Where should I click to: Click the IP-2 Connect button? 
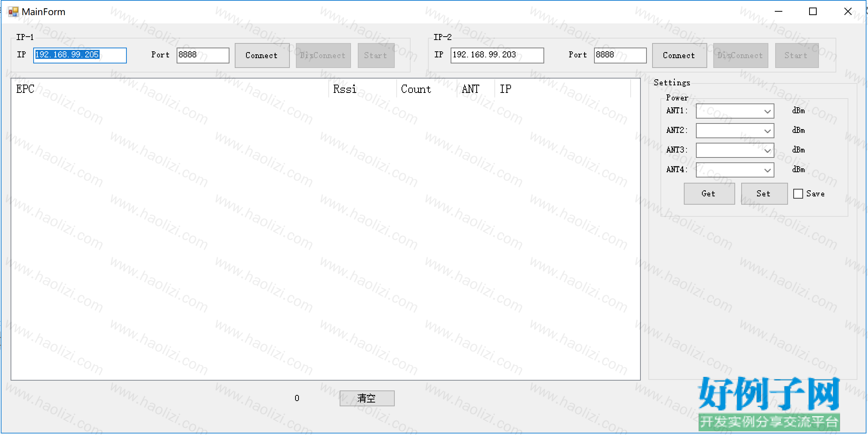tap(679, 56)
